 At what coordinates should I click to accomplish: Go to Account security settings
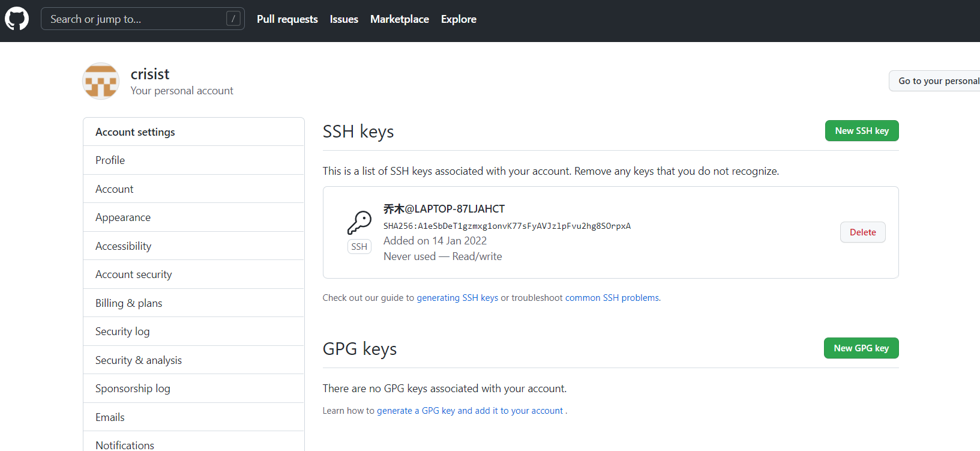[x=134, y=274]
